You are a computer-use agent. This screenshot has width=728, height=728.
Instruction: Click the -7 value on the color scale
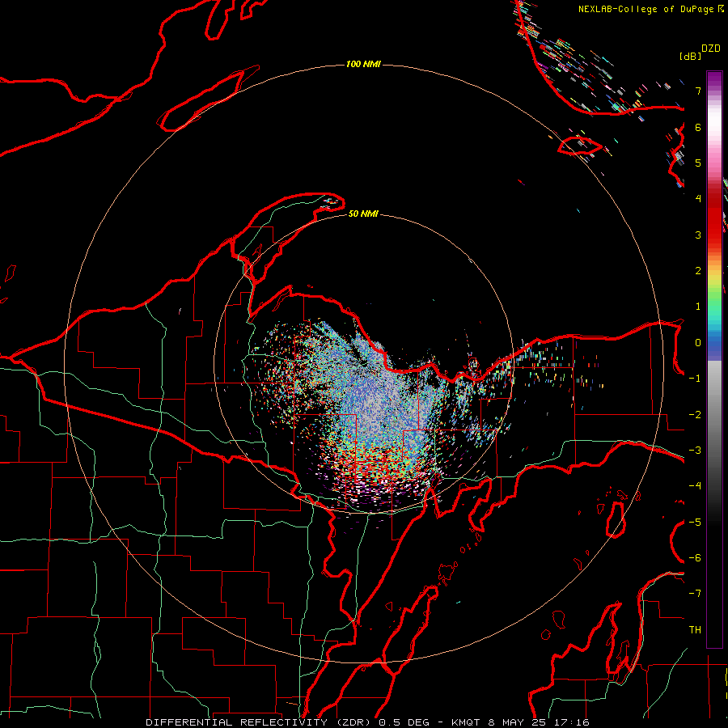click(695, 594)
